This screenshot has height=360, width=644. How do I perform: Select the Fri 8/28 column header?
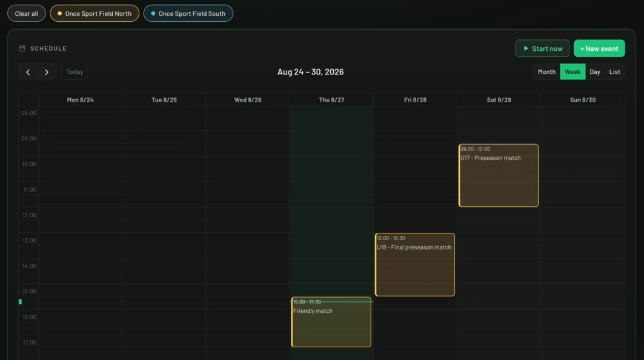pos(415,100)
